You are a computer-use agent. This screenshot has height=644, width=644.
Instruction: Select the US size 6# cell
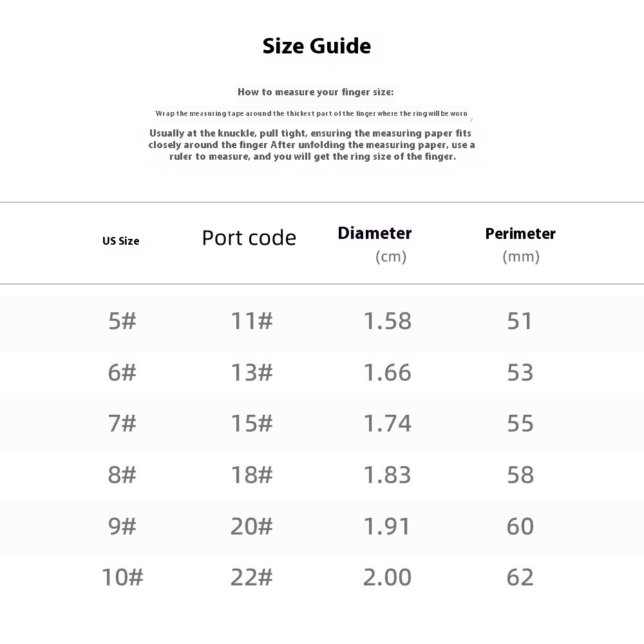[x=122, y=372]
